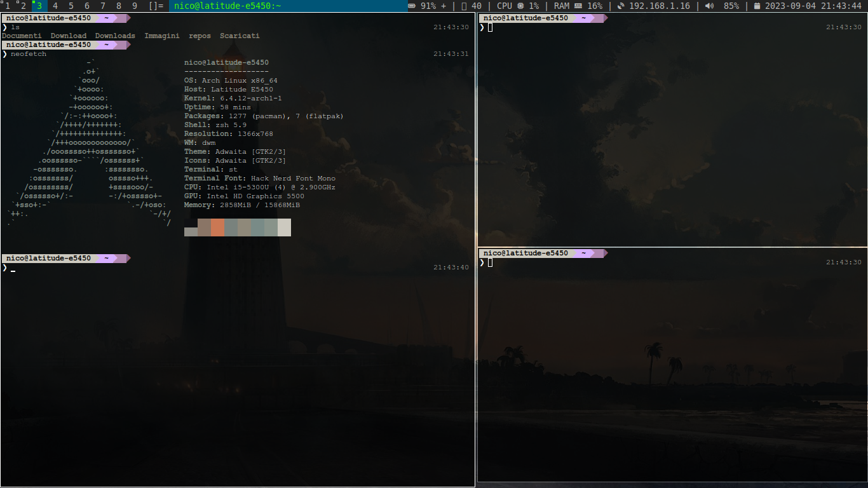The image size is (868, 488).
Task: Click the 'Icons: Adwaita [GTK2/3]' line
Action: pos(235,161)
